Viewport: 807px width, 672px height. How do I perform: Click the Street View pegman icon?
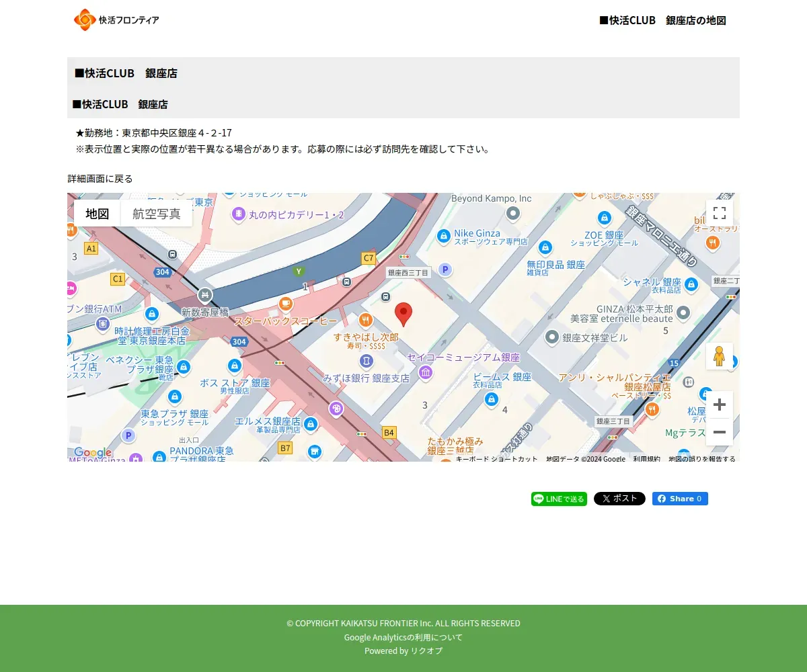click(x=720, y=356)
